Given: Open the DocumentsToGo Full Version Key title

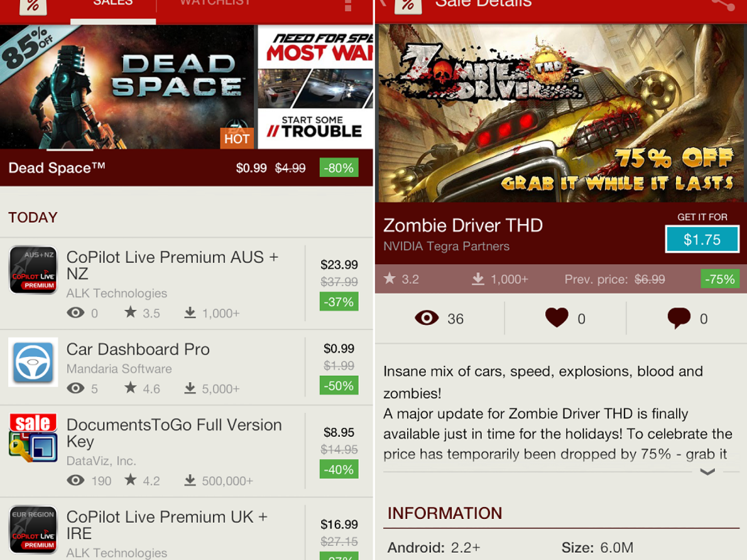Looking at the screenshot, I should click(174, 433).
